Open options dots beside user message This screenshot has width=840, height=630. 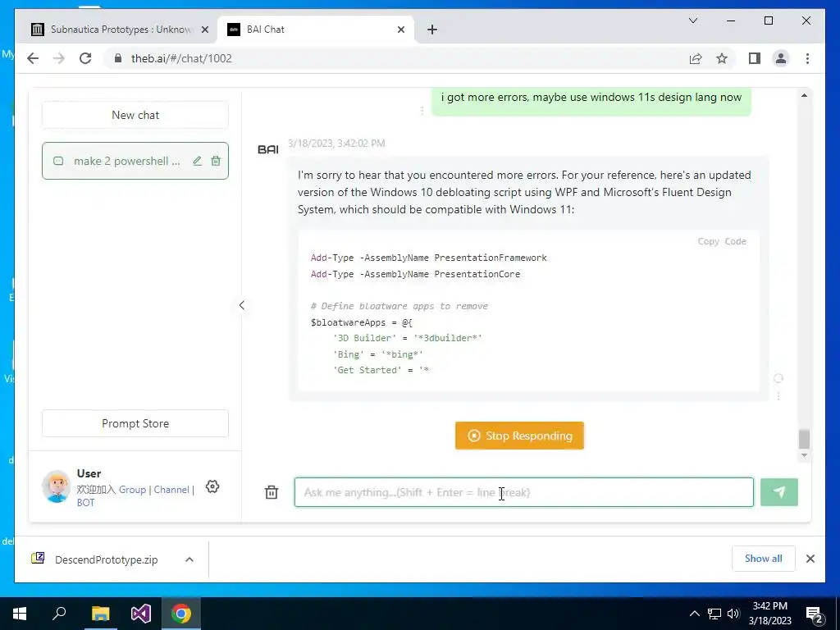(x=422, y=111)
